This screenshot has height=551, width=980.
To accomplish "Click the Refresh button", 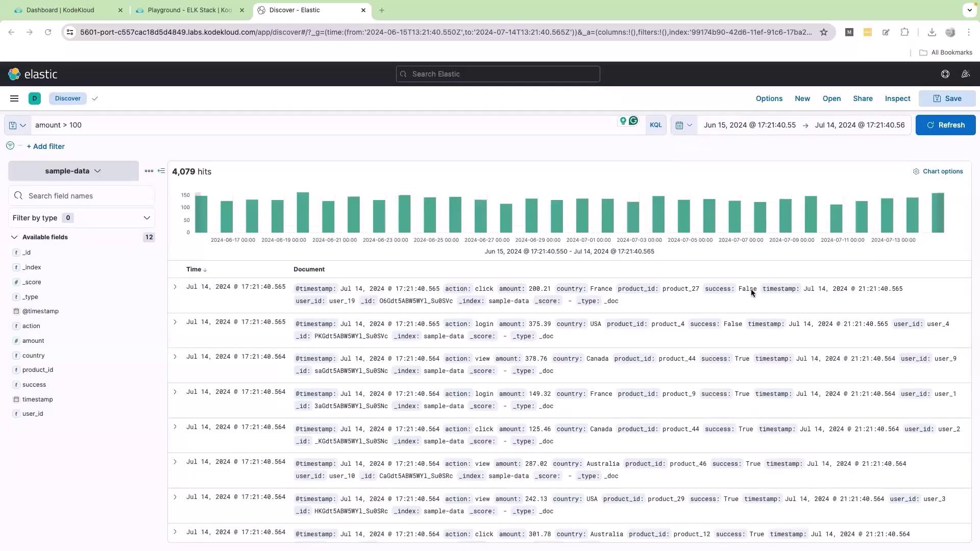I will click(x=945, y=125).
